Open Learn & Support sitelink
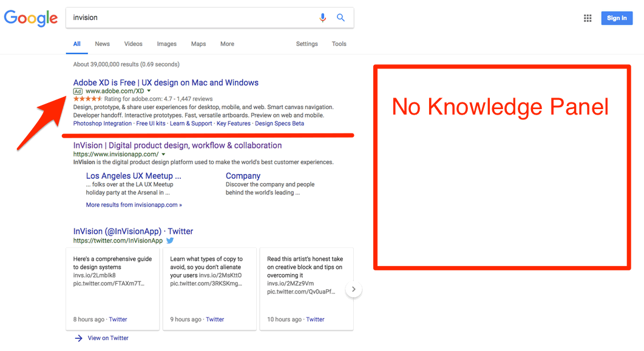The height and width of the screenshot is (351, 644). click(191, 124)
